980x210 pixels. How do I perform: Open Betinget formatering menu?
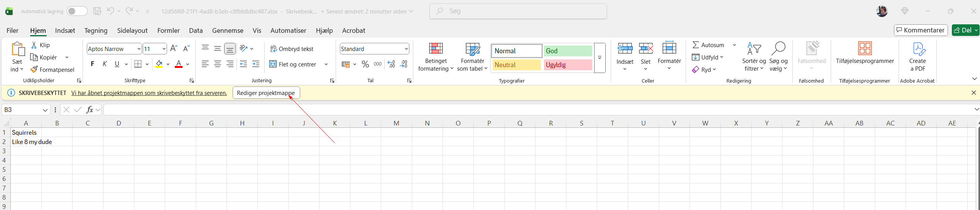pyautogui.click(x=436, y=57)
